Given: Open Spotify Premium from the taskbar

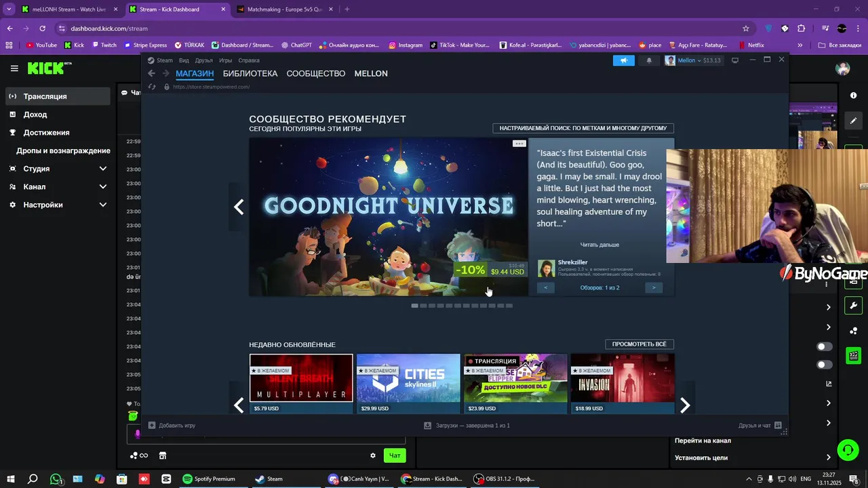Looking at the screenshot, I should pyautogui.click(x=209, y=479).
